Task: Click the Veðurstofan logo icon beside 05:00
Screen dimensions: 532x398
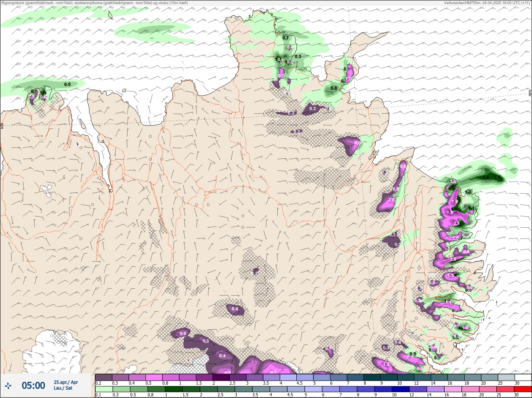Action: point(8,386)
